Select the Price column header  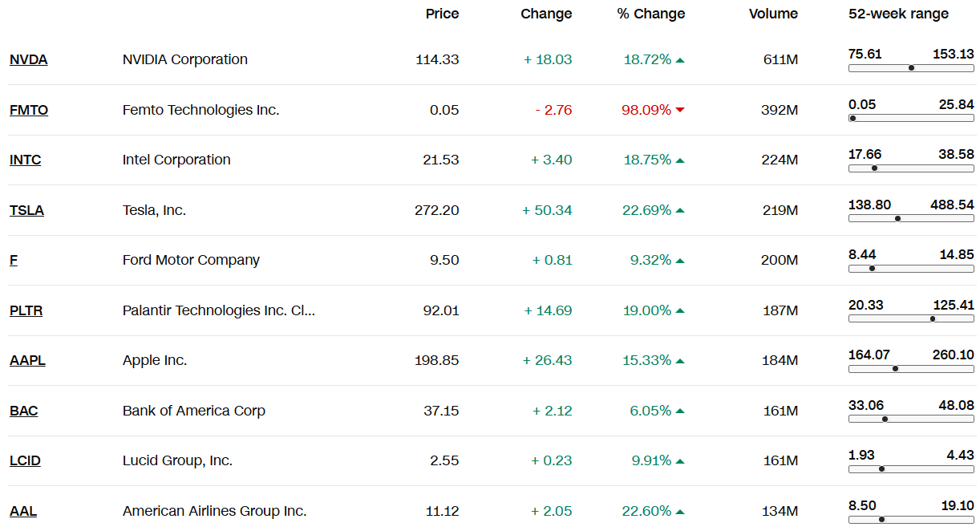pos(442,14)
